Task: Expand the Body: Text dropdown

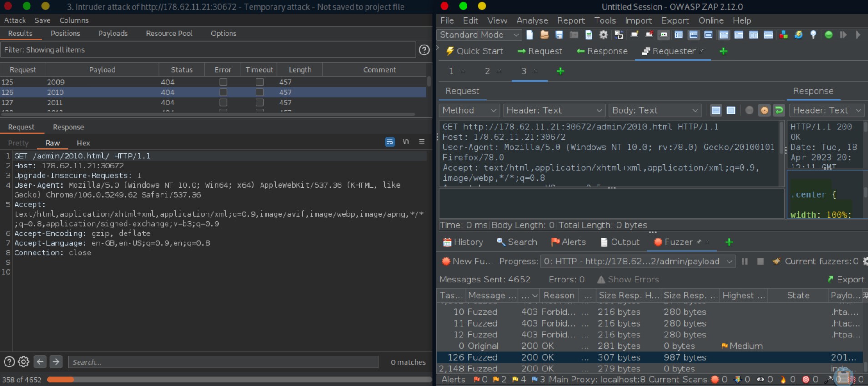Action: pos(654,110)
